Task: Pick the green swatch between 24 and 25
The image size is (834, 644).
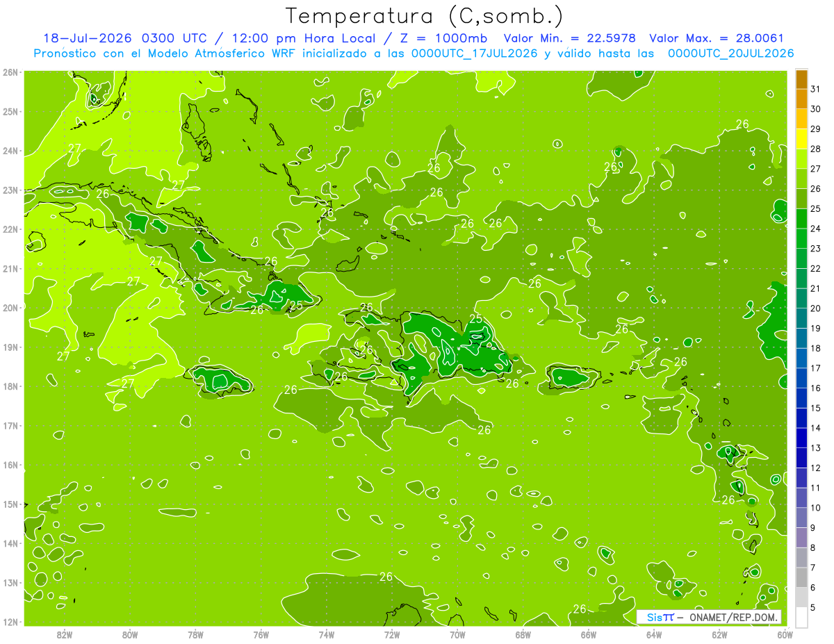Action: (x=801, y=219)
